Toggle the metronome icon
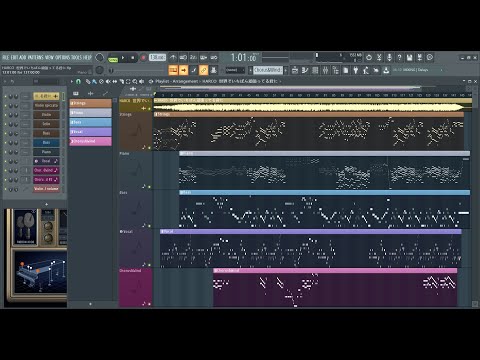 pos(173,57)
